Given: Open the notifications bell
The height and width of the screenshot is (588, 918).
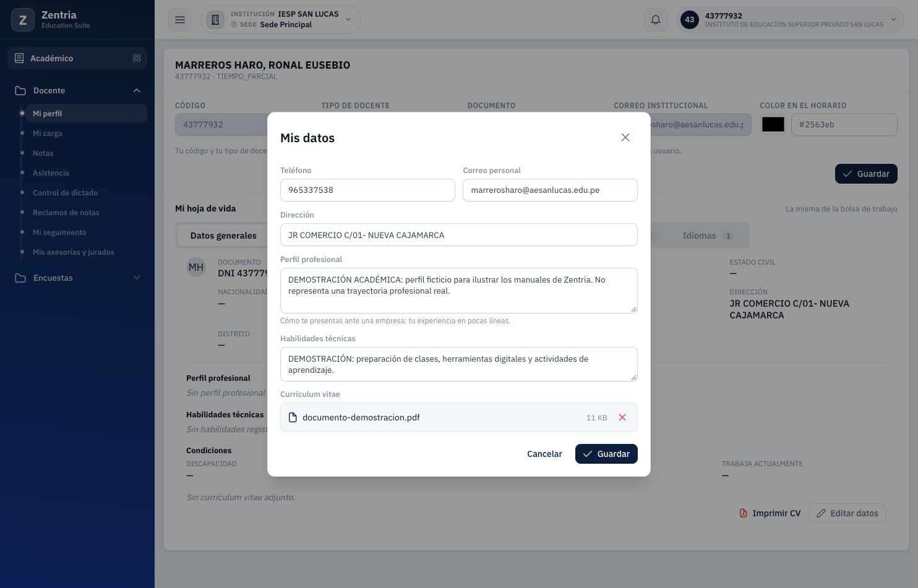Looking at the screenshot, I should click(656, 20).
